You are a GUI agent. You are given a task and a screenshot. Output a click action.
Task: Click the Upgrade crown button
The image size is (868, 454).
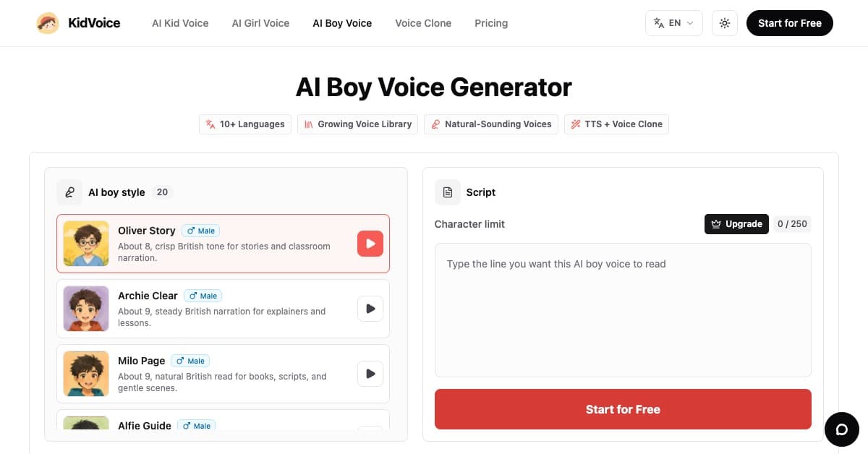736,224
